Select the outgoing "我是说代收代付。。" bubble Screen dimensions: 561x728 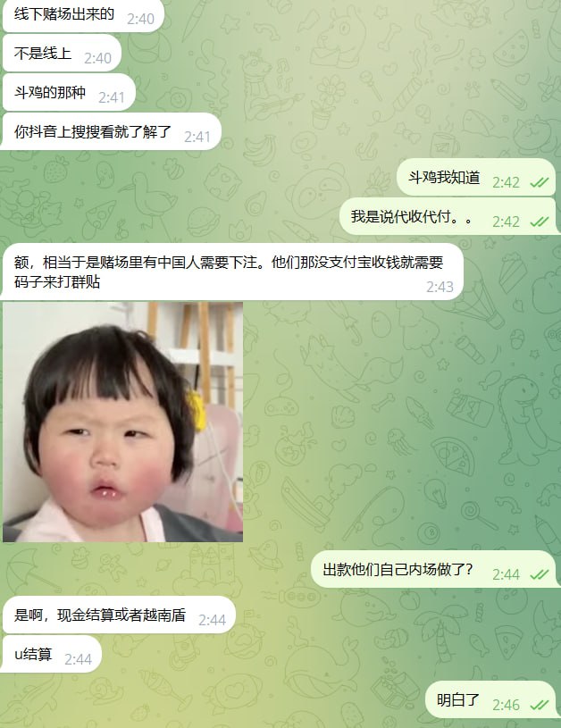click(448, 217)
